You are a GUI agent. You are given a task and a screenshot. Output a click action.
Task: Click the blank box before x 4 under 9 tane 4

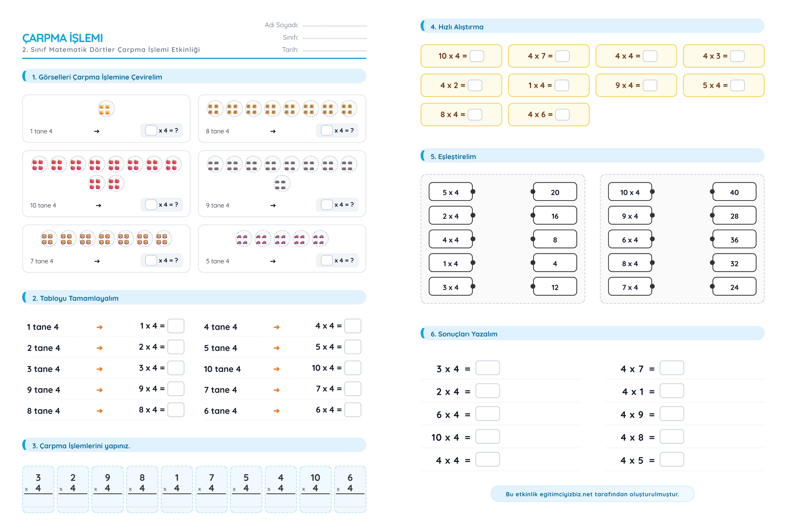tap(326, 205)
